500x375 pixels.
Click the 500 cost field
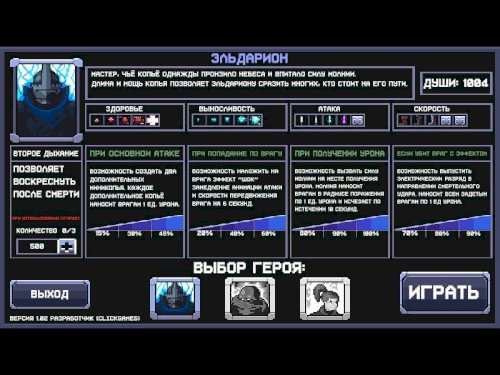pyautogui.click(x=37, y=247)
